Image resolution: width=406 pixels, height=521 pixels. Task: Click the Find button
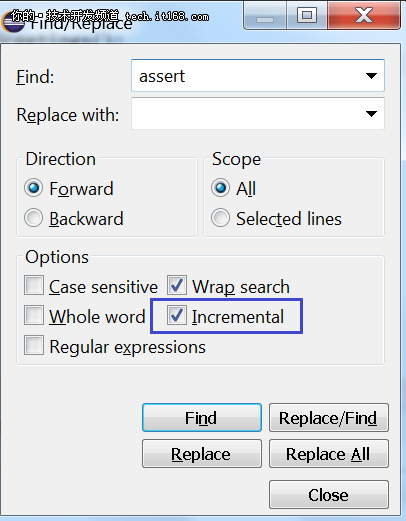coord(202,418)
